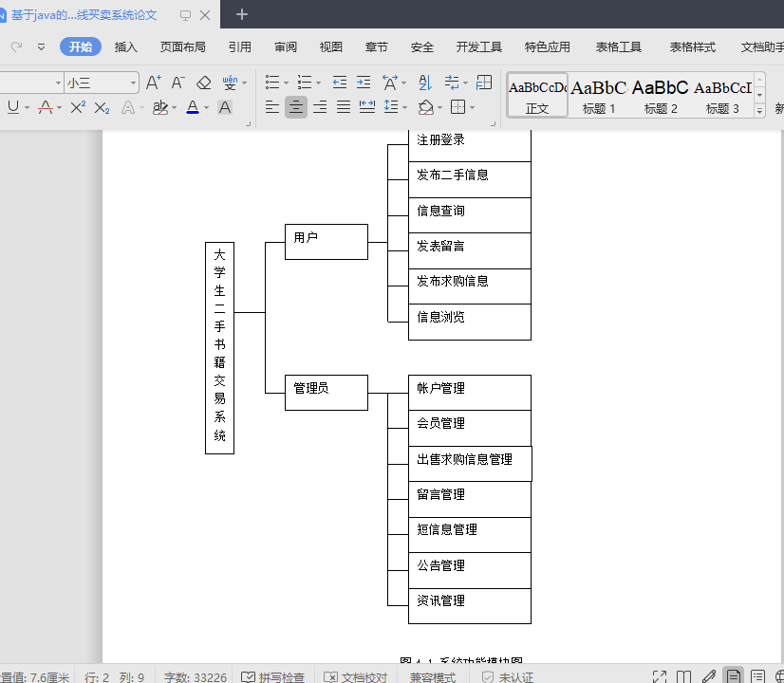Image resolution: width=784 pixels, height=683 pixels.
Task: Justify text alignment
Action: point(344,107)
